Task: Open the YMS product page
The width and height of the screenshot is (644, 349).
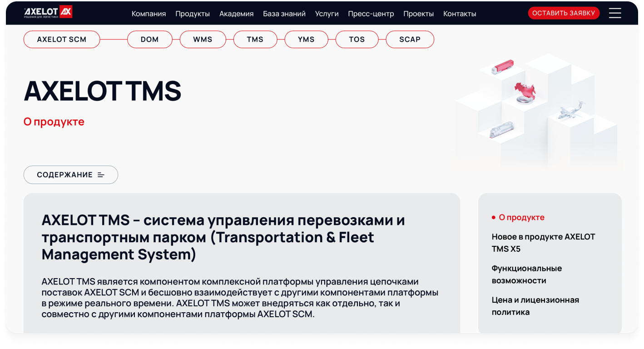Action: 307,40
